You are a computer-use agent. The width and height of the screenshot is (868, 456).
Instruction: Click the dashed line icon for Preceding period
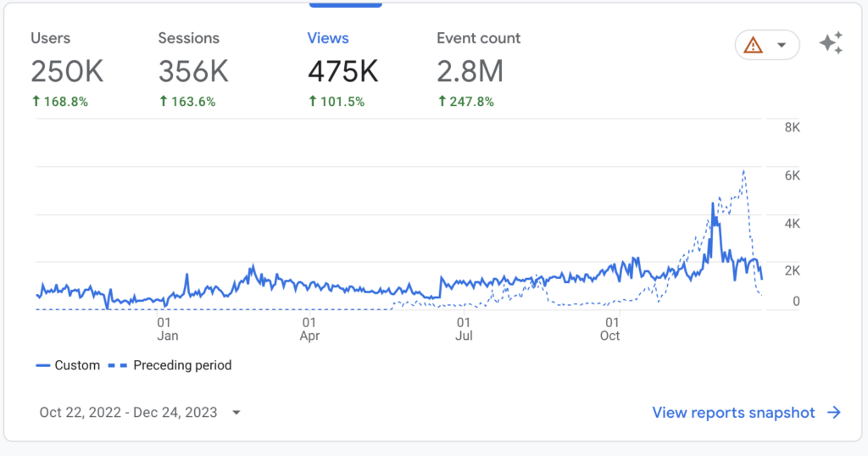click(x=119, y=365)
